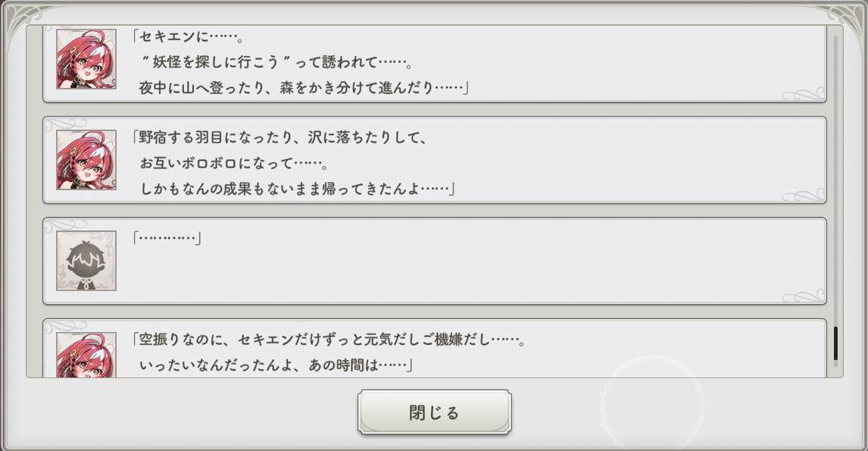Click the black scrollbar thumb
This screenshot has height=451, width=868.
tap(835, 343)
